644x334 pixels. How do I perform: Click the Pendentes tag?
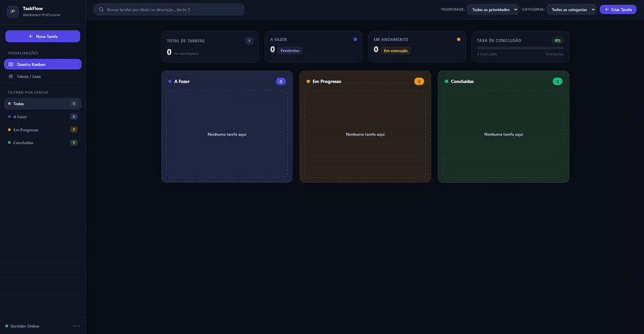[290, 50]
